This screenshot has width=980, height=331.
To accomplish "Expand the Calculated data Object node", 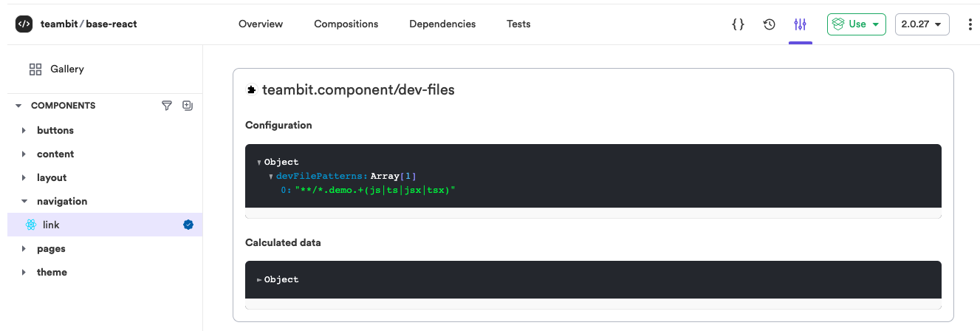I will click(x=259, y=280).
